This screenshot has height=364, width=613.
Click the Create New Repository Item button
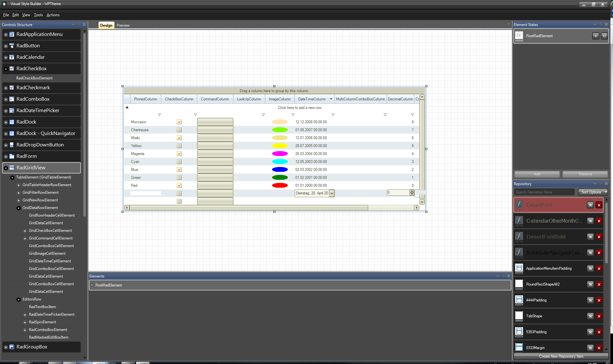pos(561,356)
